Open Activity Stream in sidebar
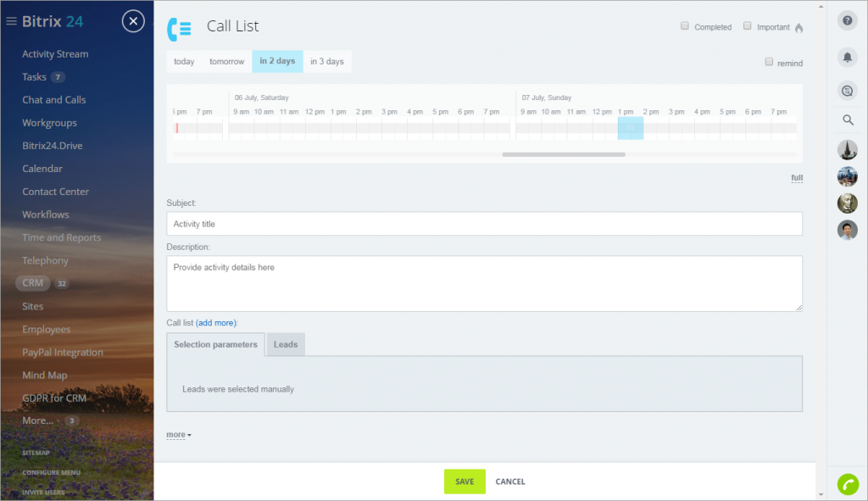This screenshot has width=868, height=501. 55,53
